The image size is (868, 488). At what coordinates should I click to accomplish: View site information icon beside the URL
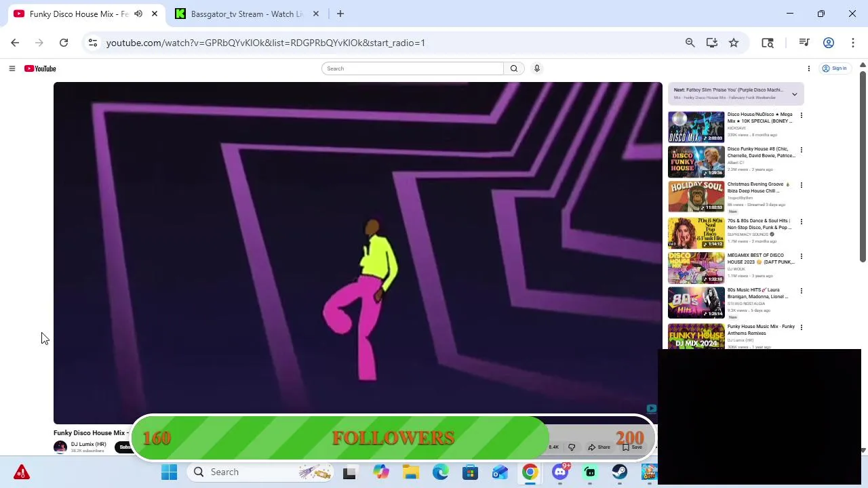pos(93,43)
